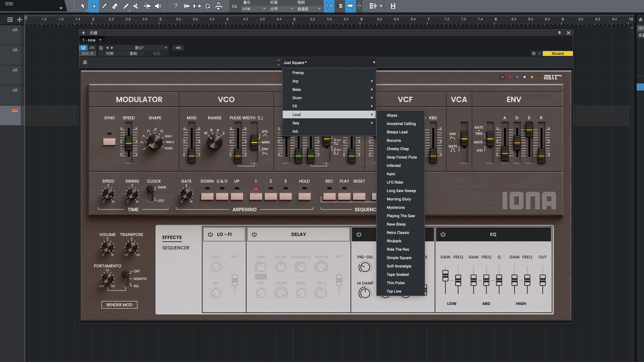Click the modulator SPEED slider
This screenshot has width=644, height=362.
coord(128,143)
